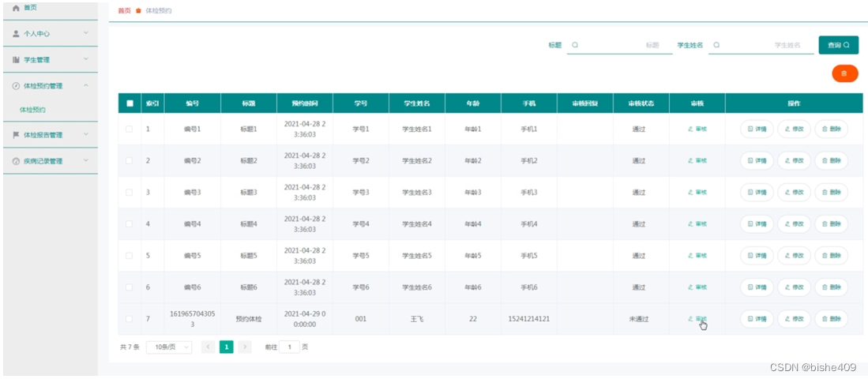This screenshot has width=868, height=379.
Task: Click the 首页 breadcrumb link
Action: pyautogui.click(x=124, y=10)
